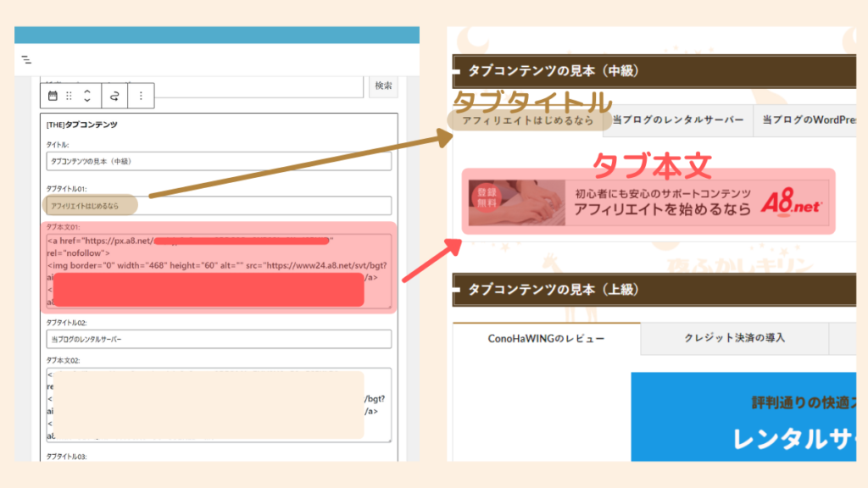Screen dimensions: 868x488
Task: Click the [THE]タブコンテンツ widget heading
Action: click(82, 125)
